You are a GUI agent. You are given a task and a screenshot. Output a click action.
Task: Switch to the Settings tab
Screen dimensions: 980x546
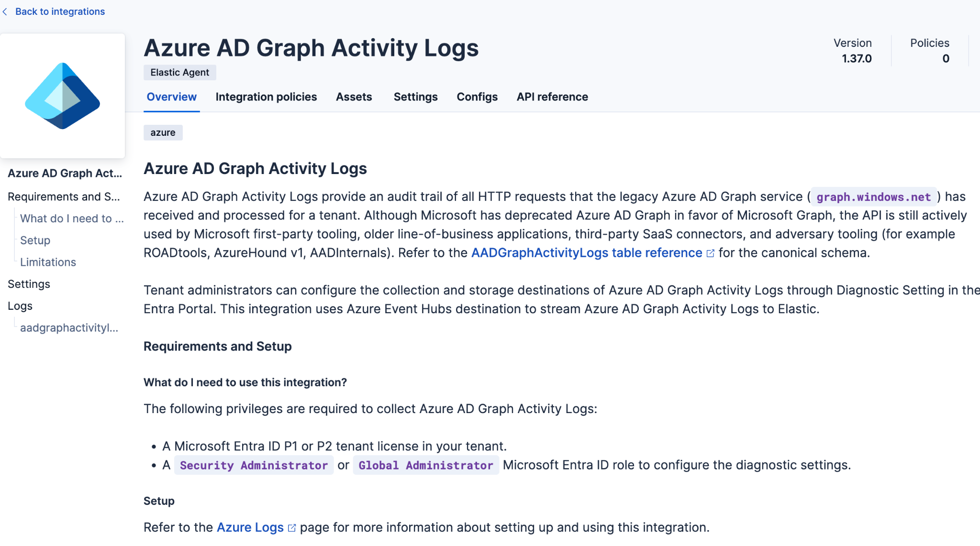pyautogui.click(x=415, y=97)
